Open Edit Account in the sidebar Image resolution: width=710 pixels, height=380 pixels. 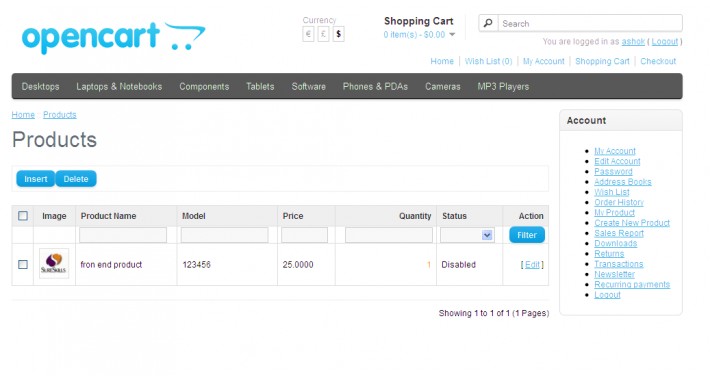[x=617, y=161]
